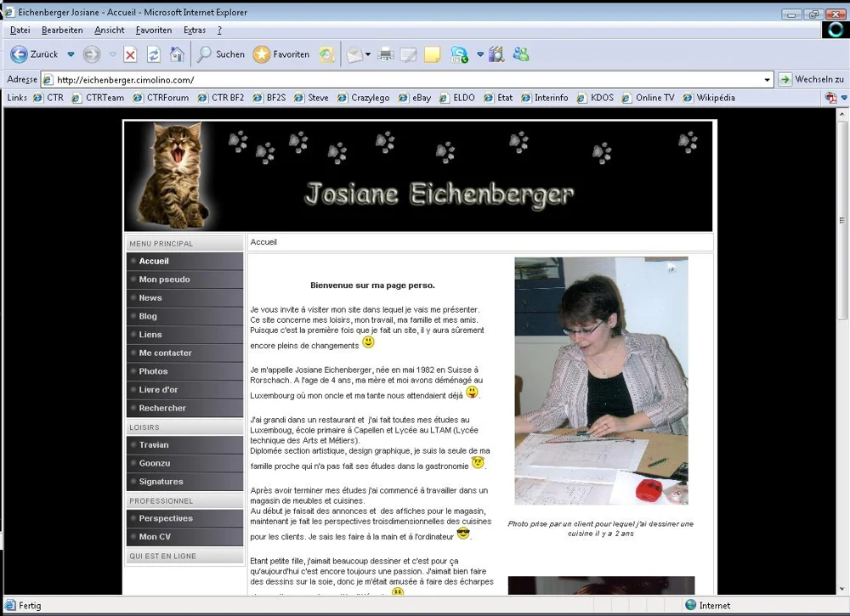
Task: Click the Research book icon
Action: pyautogui.click(x=496, y=54)
